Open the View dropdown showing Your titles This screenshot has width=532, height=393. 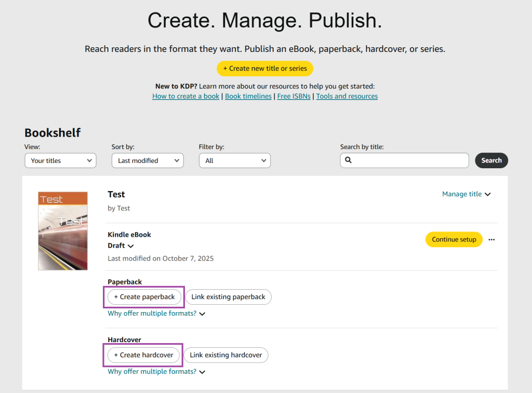pos(60,160)
